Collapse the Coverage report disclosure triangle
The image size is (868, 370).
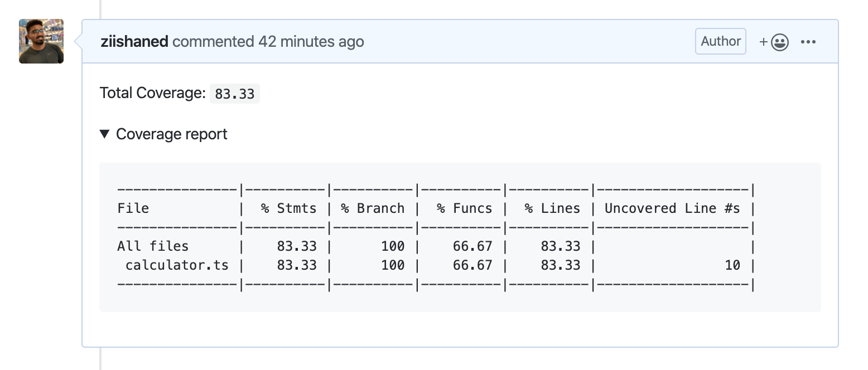(x=104, y=134)
